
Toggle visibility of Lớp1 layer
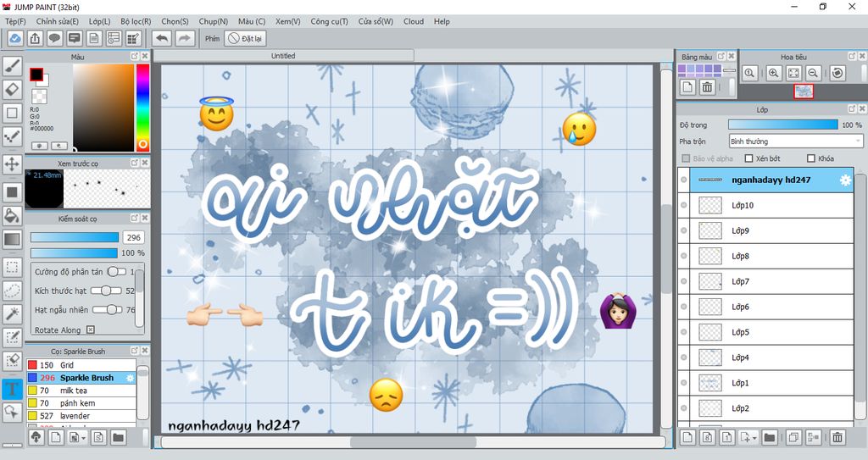click(x=684, y=383)
